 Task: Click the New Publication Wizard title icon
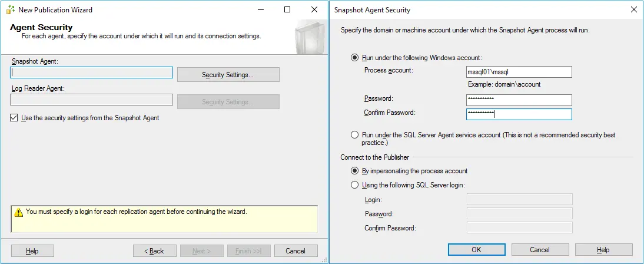11,9
